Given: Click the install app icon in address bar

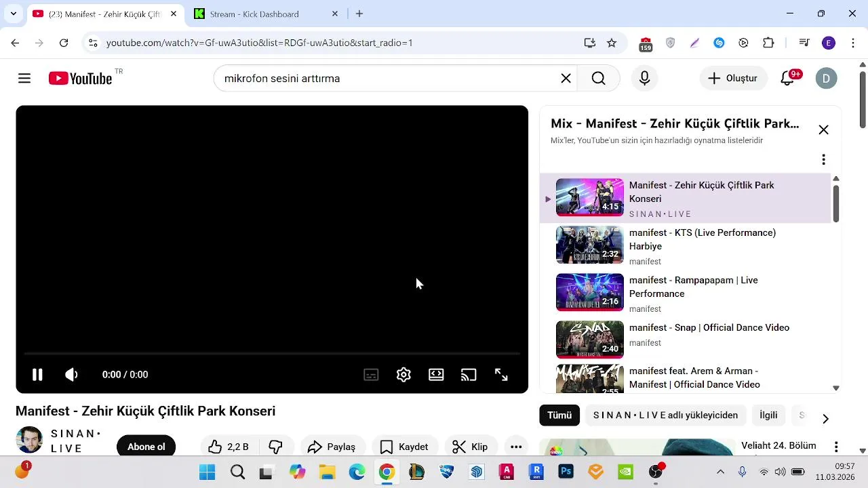Looking at the screenshot, I should 590,43.
